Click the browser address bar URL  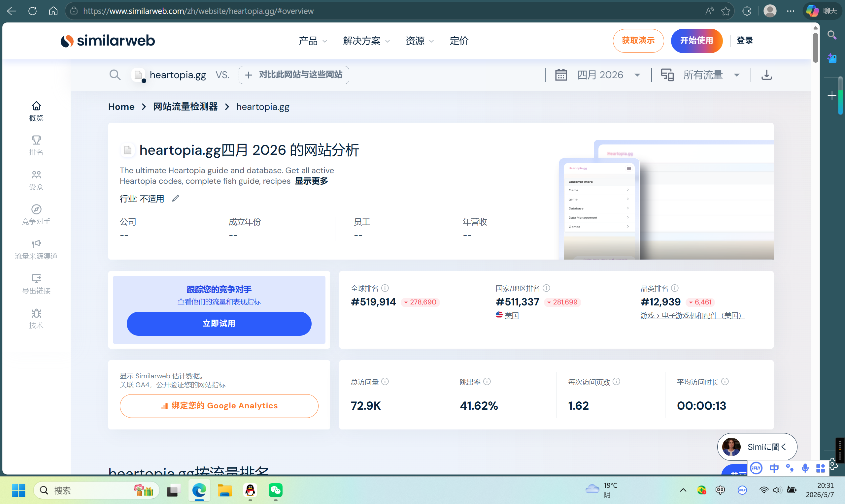coord(198,11)
